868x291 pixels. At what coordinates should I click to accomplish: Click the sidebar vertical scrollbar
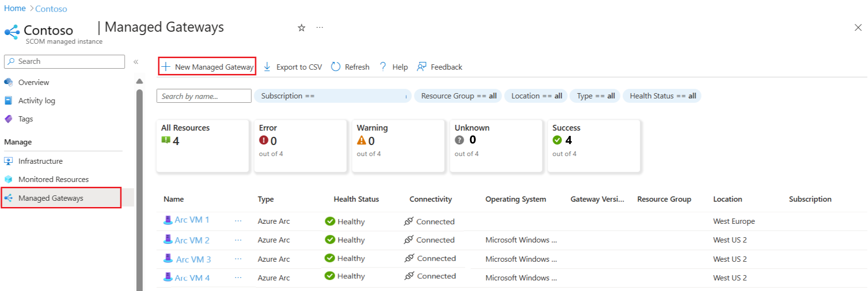click(x=140, y=190)
